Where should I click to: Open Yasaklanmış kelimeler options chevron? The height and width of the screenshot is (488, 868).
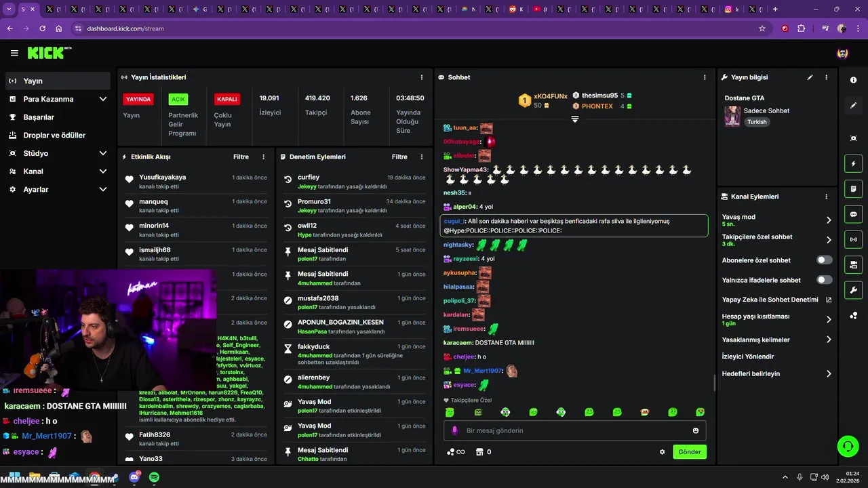click(829, 340)
